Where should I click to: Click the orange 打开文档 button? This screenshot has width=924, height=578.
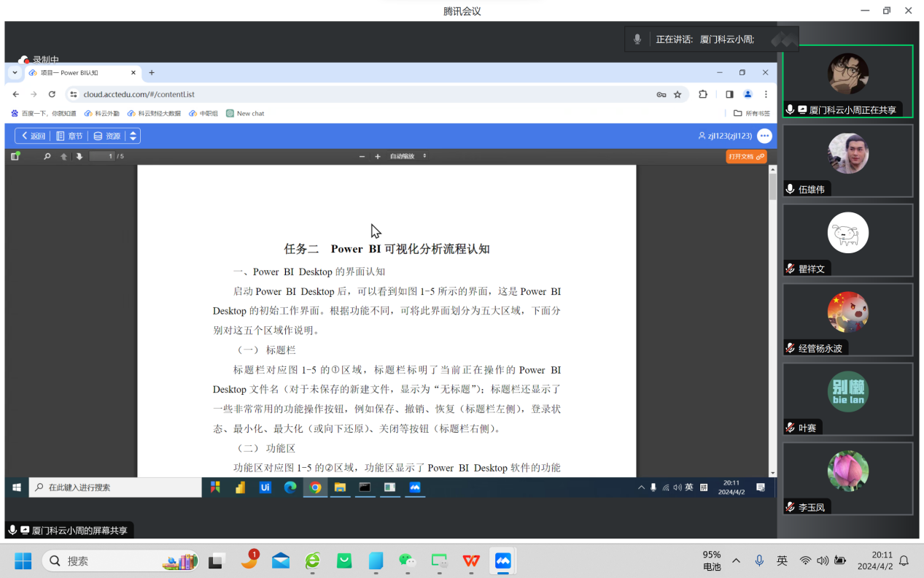[x=745, y=156]
